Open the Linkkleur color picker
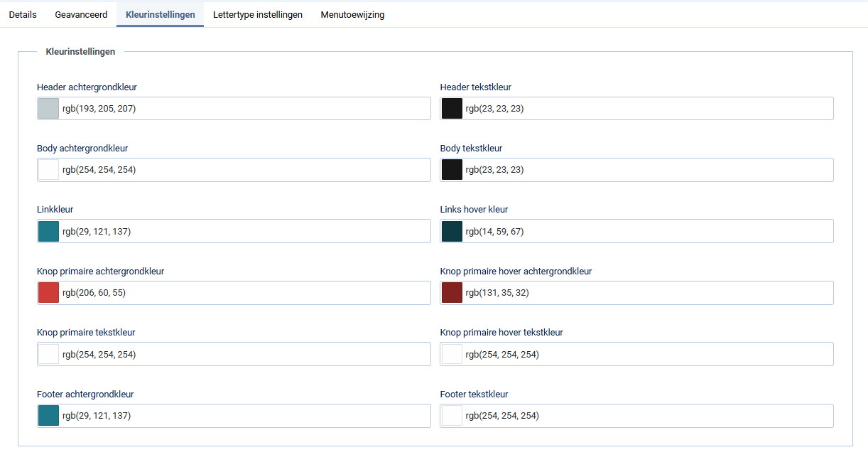The width and height of the screenshot is (868, 472). 48,231
